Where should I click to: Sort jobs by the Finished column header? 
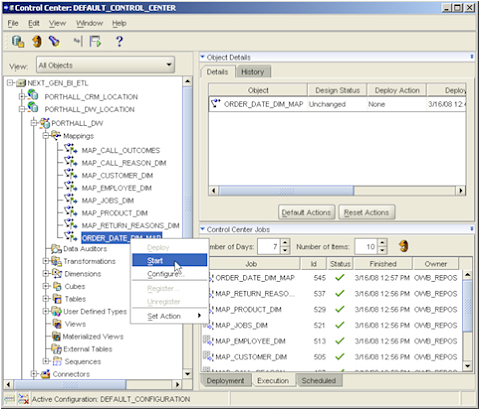pyautogui.click(x=383, y=264)
